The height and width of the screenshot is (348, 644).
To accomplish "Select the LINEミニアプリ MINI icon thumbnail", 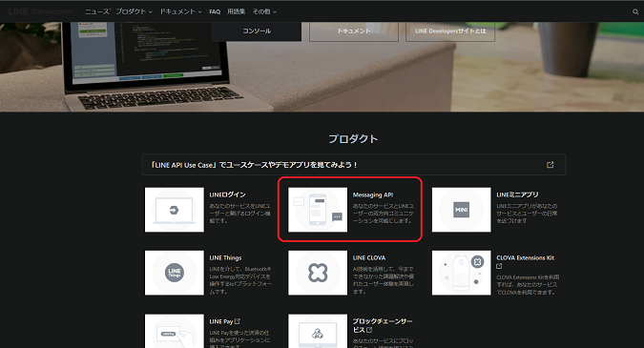I will pos(461,210).
